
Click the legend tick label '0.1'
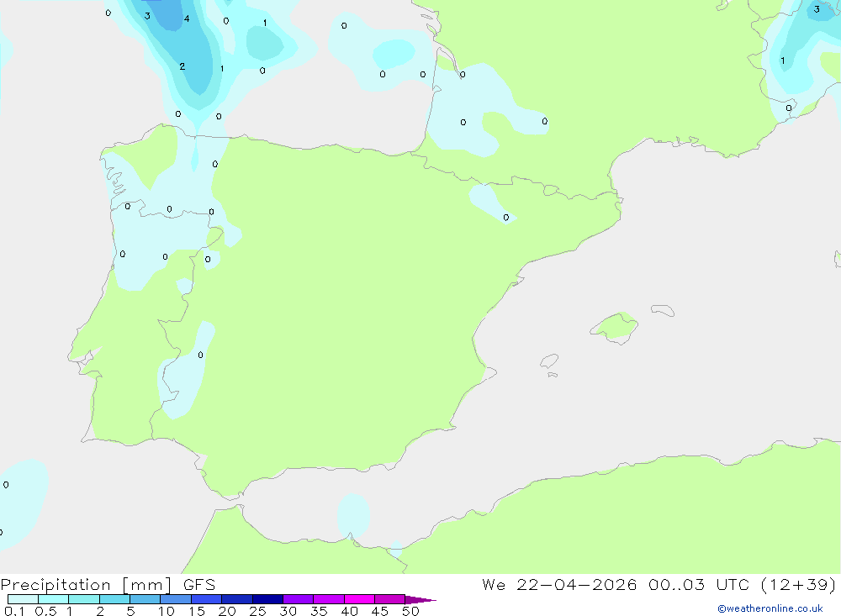pyautogui.click(x=14, y=611)
